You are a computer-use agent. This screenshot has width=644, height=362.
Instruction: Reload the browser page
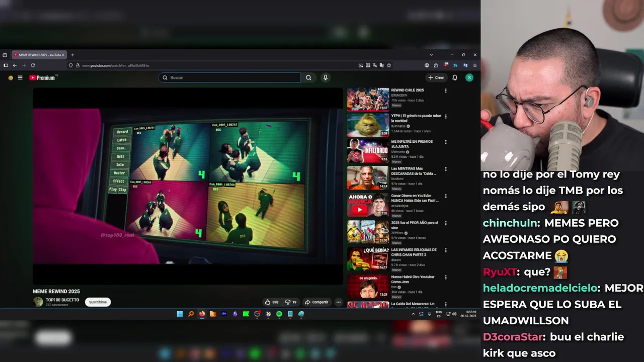click(x=33, y=65)
